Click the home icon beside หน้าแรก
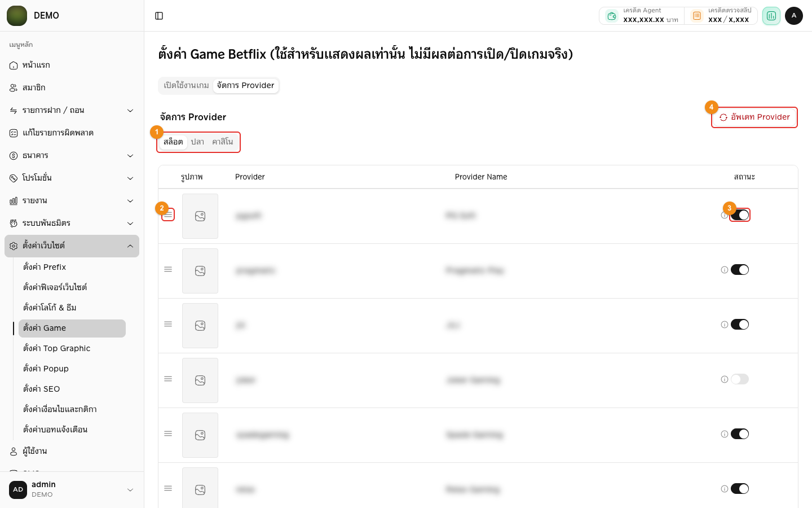 point(14,65)
